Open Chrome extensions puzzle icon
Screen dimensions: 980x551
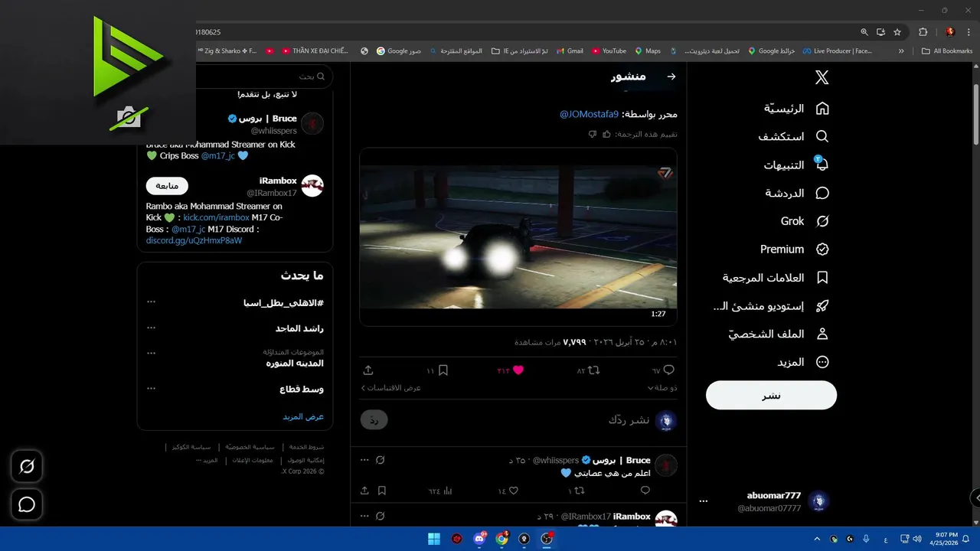(923, 32)
